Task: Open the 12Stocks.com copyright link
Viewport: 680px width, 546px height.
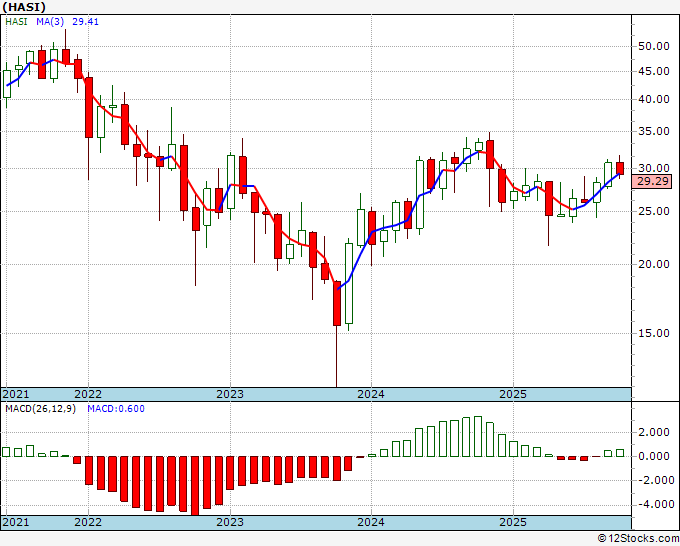Action: click(638, 539)
